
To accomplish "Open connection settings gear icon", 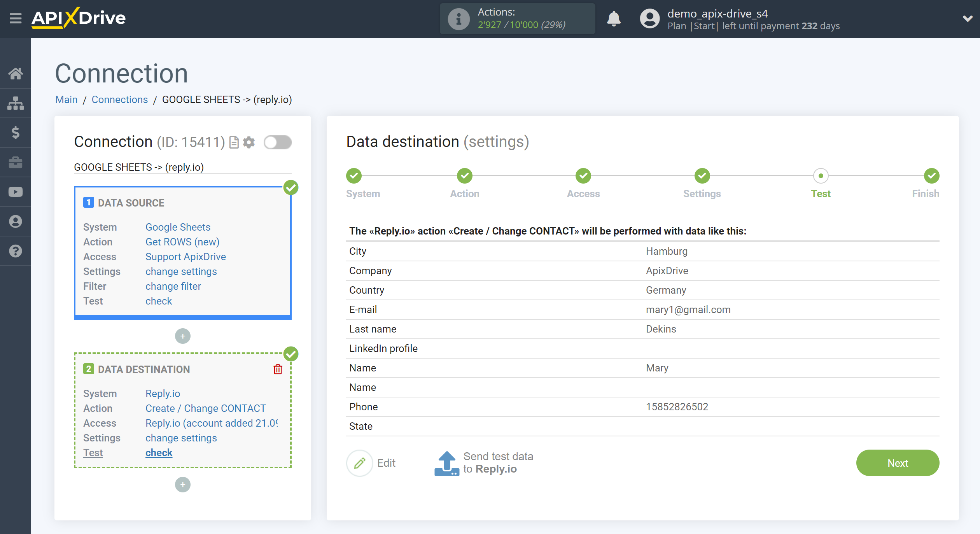I will coord(249,142).
